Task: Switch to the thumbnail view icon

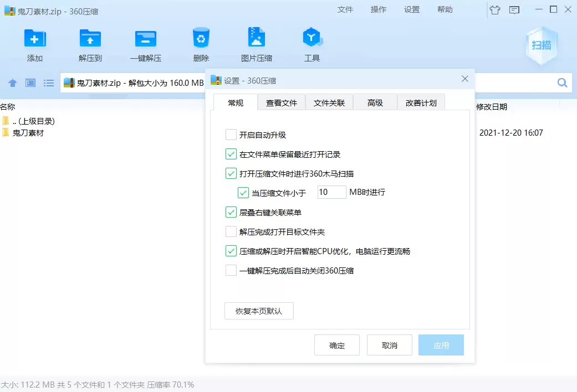Action: coord(30,83)
